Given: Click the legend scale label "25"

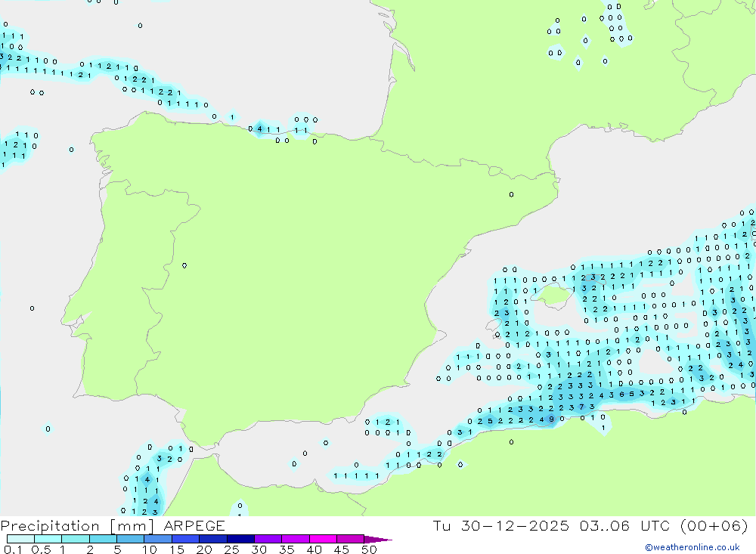Looking at the screenshot, I should [x=231, y=549].
